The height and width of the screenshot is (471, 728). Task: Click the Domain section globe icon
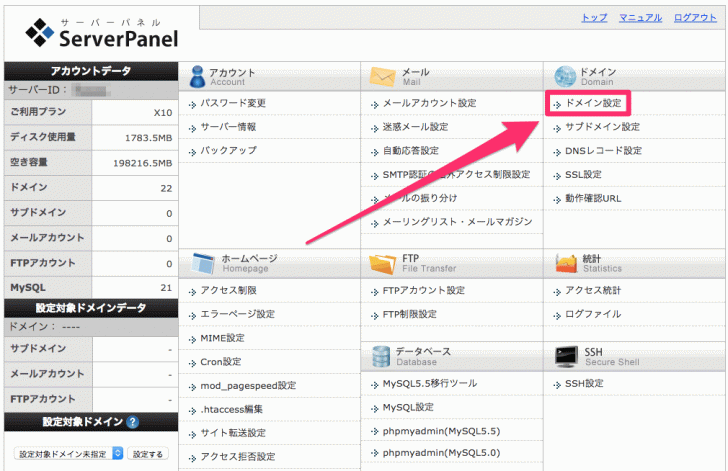pyautogui.click(x=565, y=77)
